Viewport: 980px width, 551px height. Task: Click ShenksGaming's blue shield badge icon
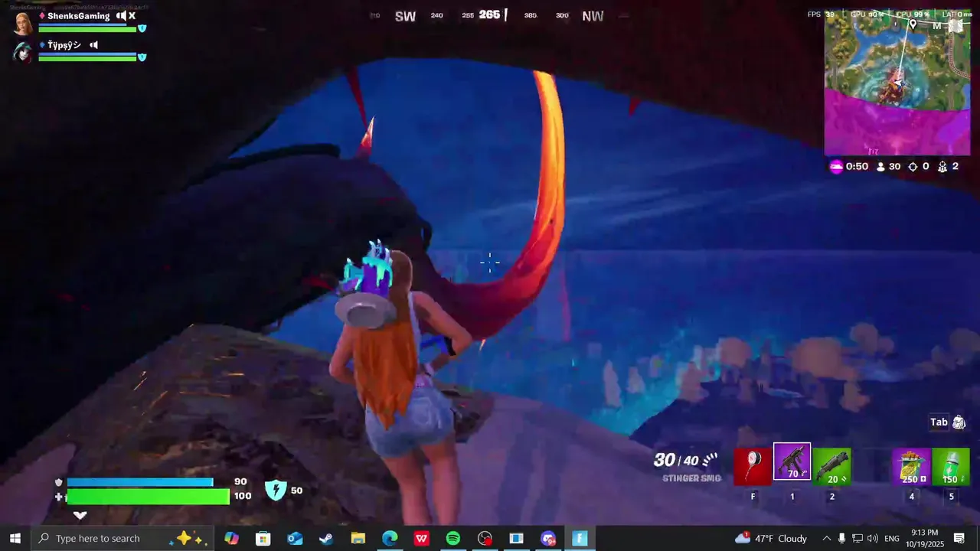point(142,28)
